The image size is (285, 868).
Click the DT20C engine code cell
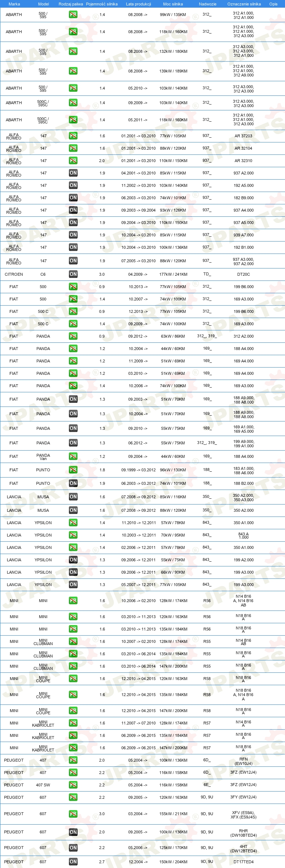point(243,274)
